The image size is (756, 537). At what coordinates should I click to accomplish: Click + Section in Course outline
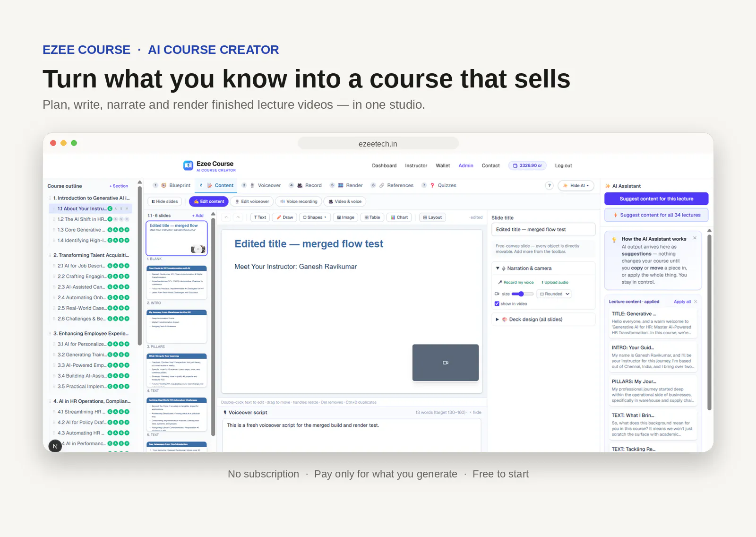[x=119, y=186]
